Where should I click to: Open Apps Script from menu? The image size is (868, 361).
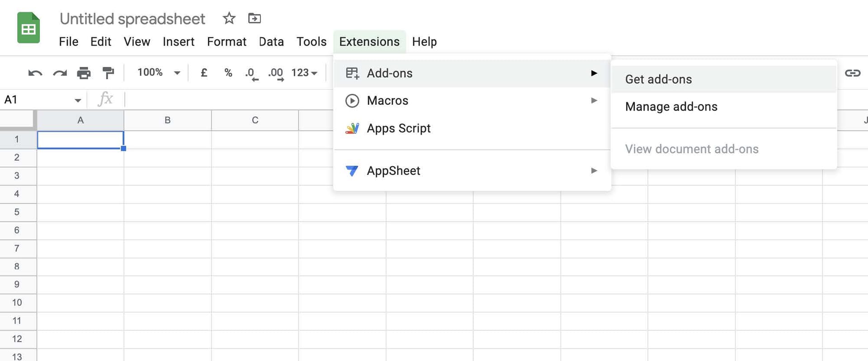[398, 128]
